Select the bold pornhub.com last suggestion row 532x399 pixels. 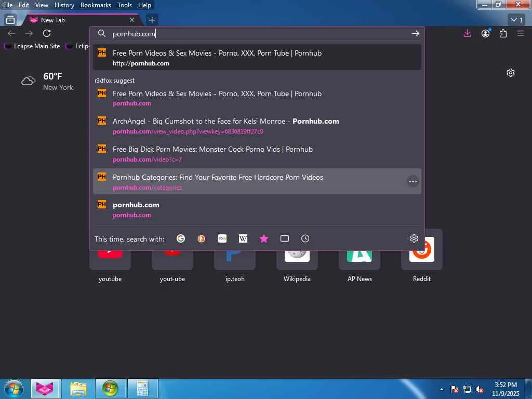pyautogui.click(x=257, y=209)
